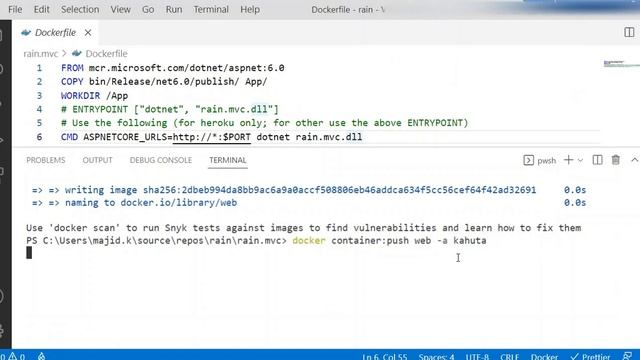Open the Help menu

tap(250, 9)
